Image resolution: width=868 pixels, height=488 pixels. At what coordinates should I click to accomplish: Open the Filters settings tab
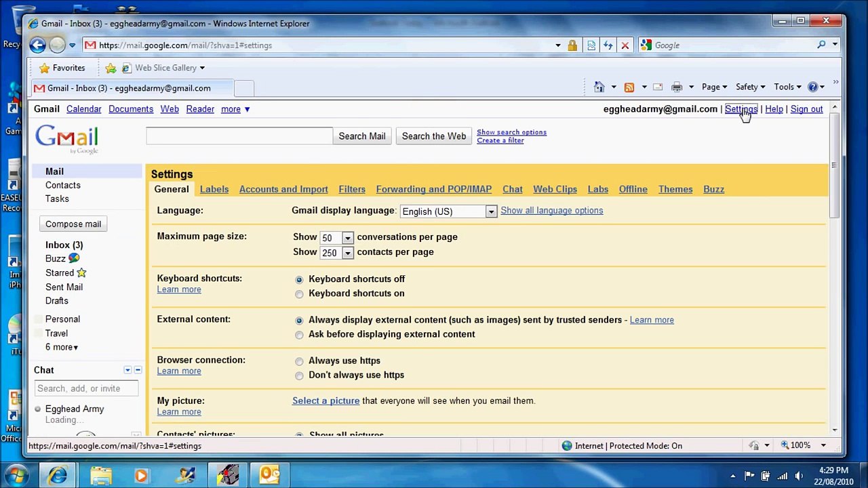(x=352, y=189)
